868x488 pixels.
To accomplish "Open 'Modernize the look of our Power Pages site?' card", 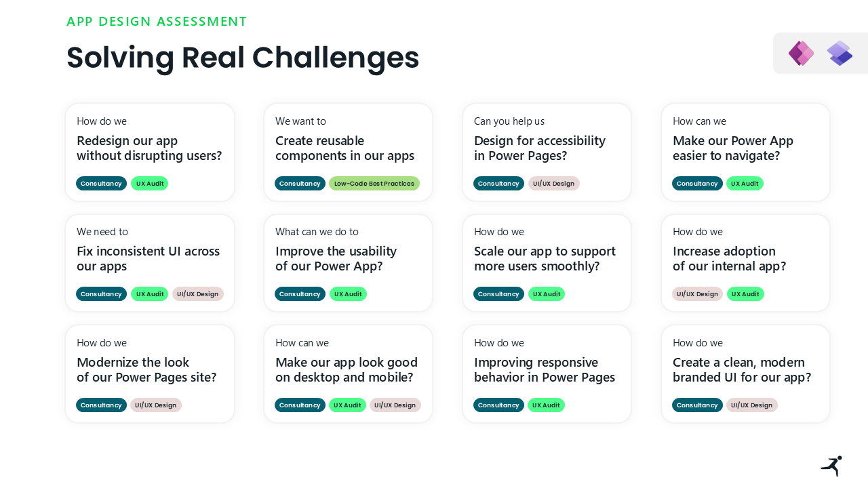I will pyautogui.click(x=146, y=369).
